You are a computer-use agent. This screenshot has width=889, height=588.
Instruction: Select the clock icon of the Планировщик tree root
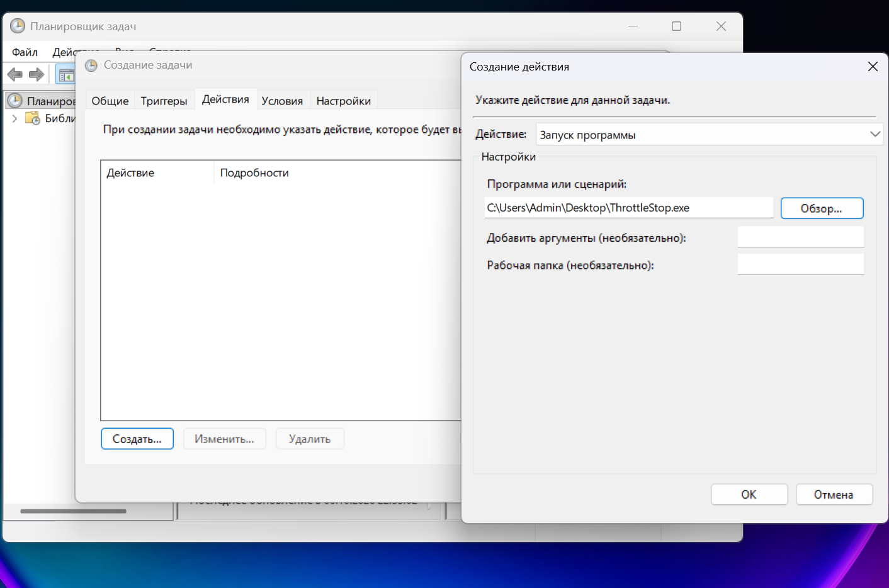15,101
